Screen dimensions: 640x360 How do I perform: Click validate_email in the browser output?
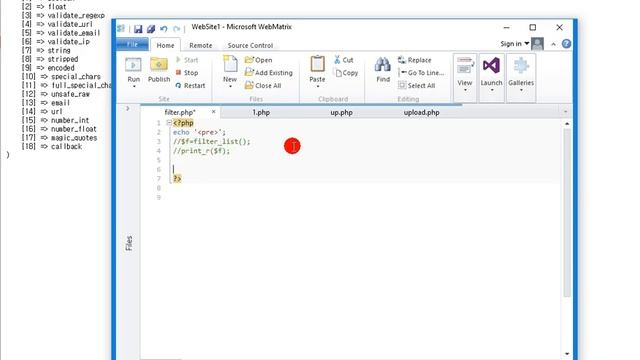[x=74, y=33]
